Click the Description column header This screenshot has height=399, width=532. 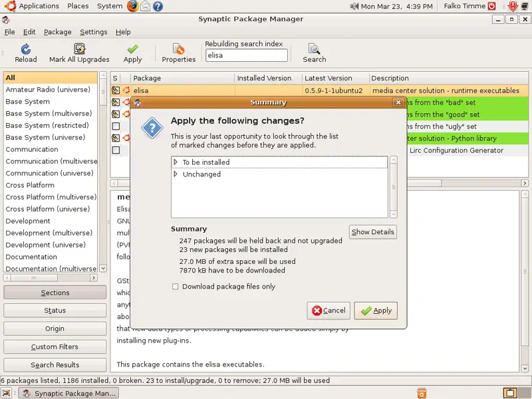448,78
